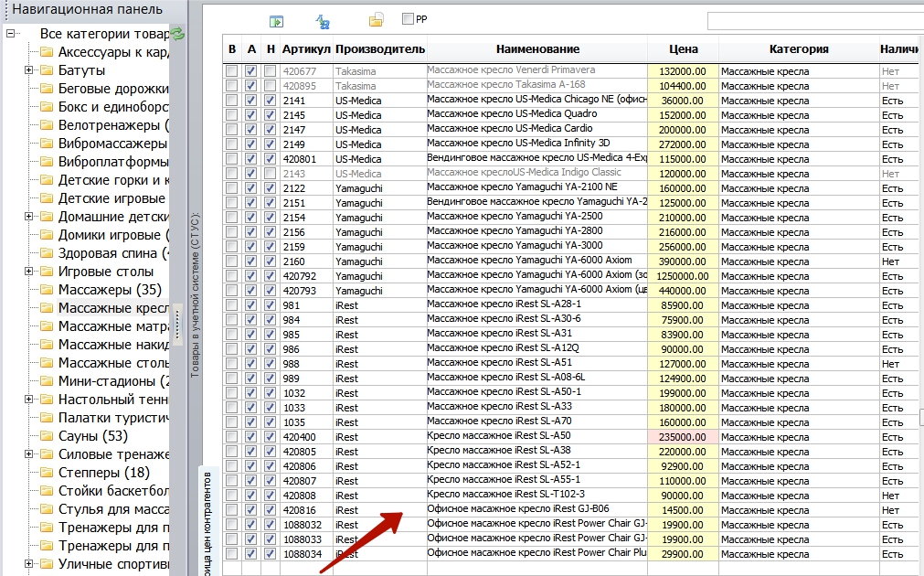
Task: Click folder icon of Аксессуары к кар category
Action: tap(47, 52)
